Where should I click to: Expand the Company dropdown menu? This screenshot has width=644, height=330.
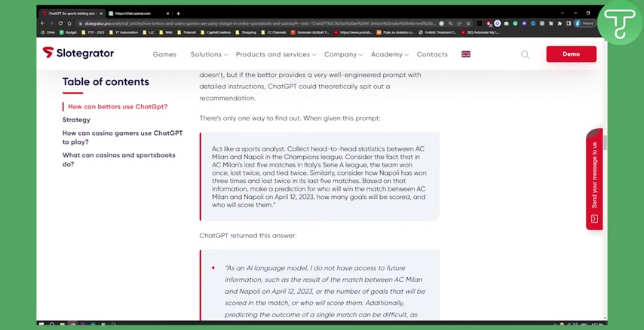pos(343,54)
